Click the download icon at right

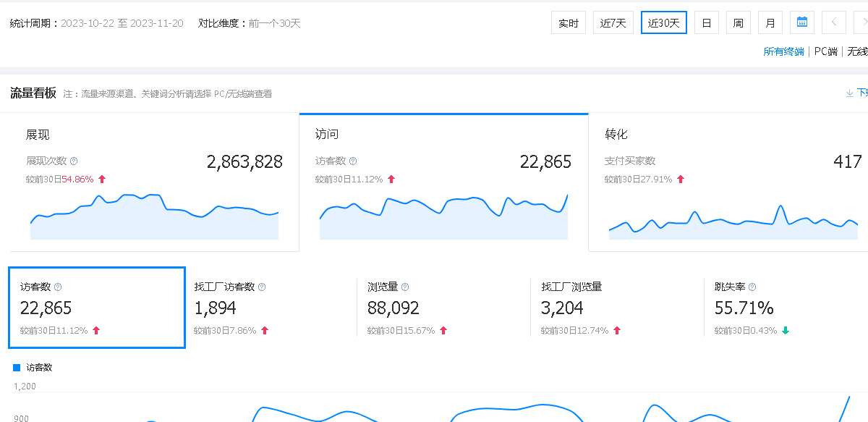pyautogui.click(x=850, y=93)
